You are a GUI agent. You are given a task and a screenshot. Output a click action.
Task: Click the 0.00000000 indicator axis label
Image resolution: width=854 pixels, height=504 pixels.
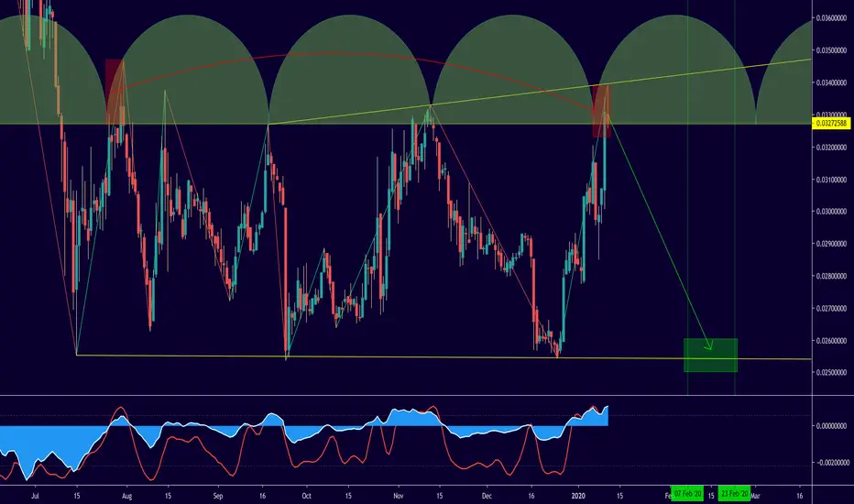(x=831, y=425)
